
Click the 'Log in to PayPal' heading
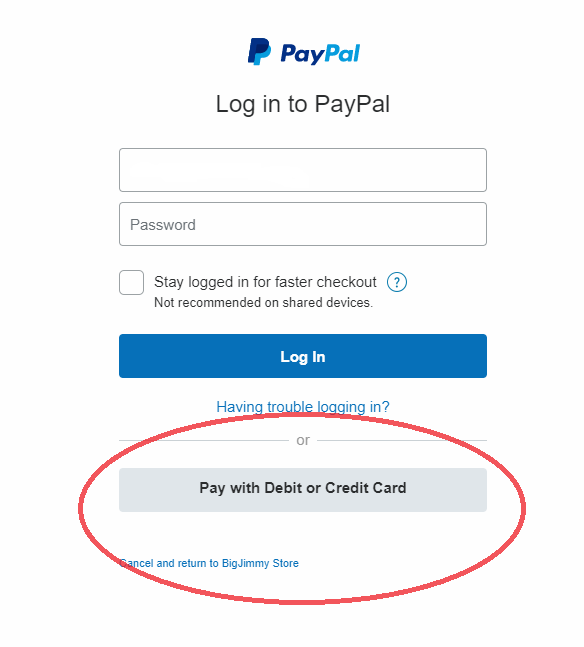point(303,104)
